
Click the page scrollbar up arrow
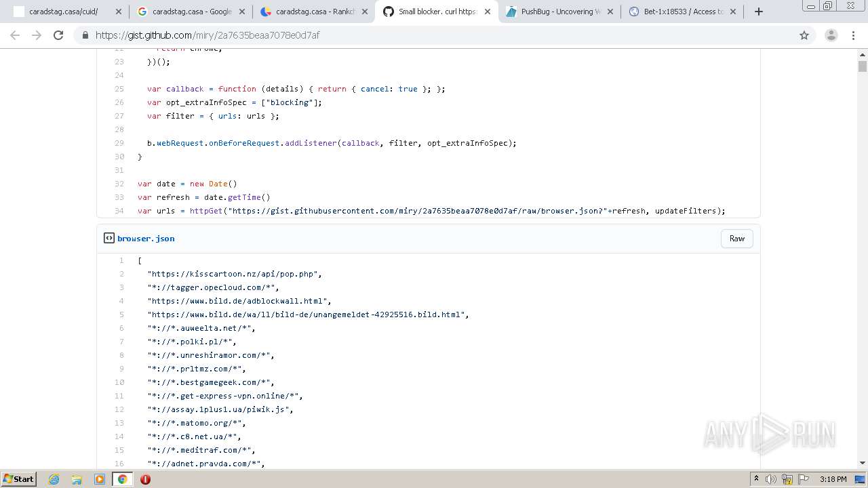(863, 56)
